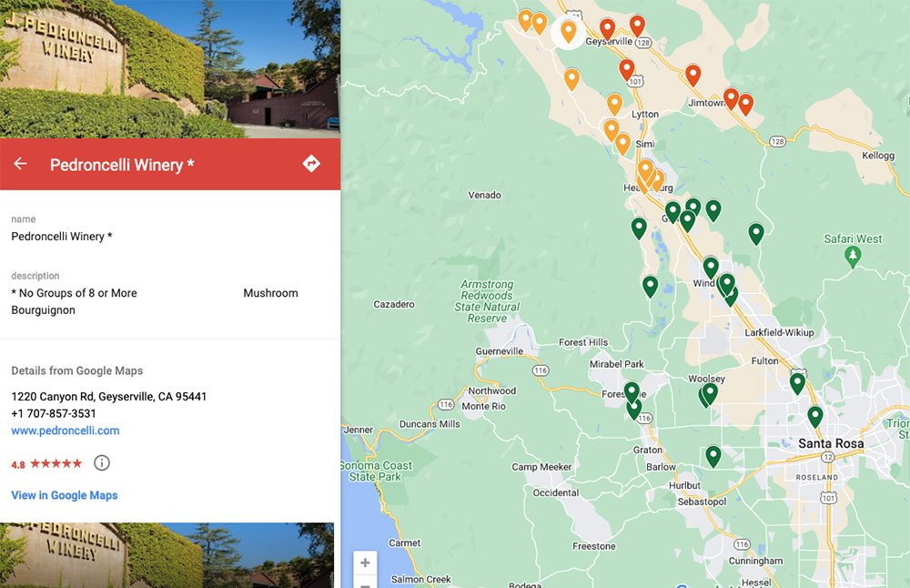This screenshot has width=910, height=588.
Task: Open the rating info icon
Action: tap(102, 462)
